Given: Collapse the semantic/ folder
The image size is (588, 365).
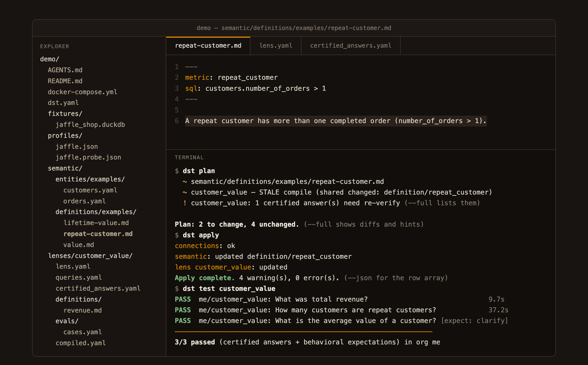Looking at the screenshot, I should (x=65, y=168).
